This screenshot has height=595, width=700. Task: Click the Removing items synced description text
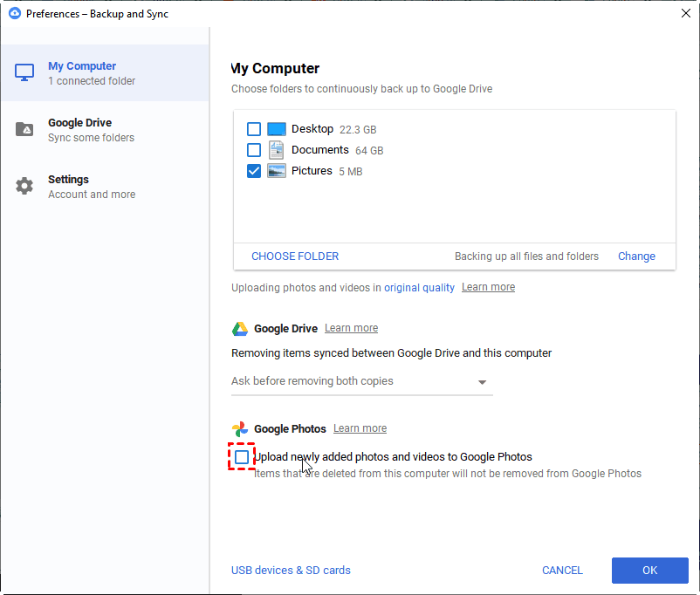click(392, 353)
